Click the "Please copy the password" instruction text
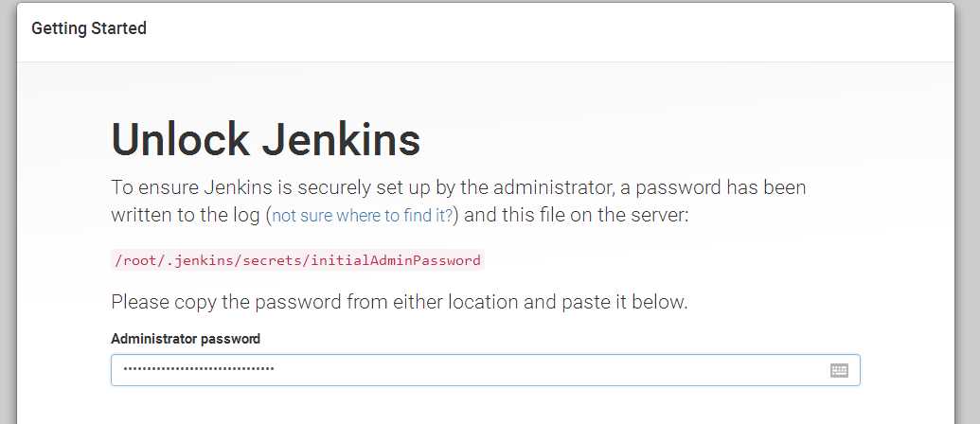Viewport: 980px width, 424px height. [400, 302]
